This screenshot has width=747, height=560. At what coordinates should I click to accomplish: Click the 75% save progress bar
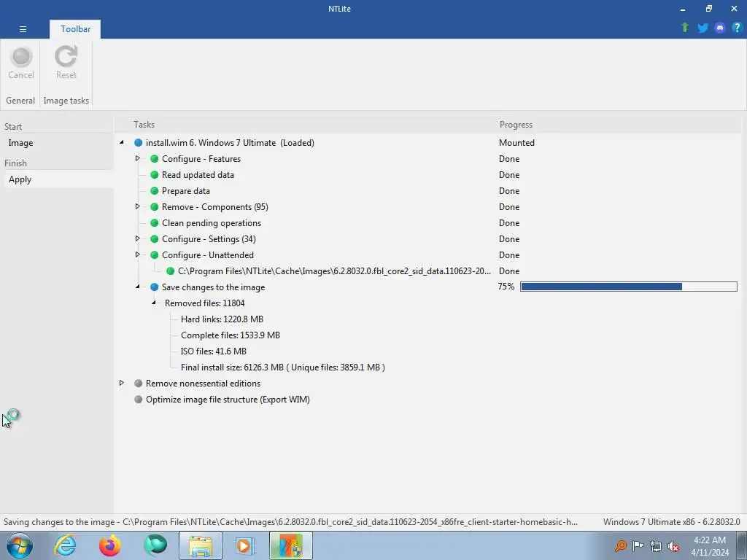[628, 287]
